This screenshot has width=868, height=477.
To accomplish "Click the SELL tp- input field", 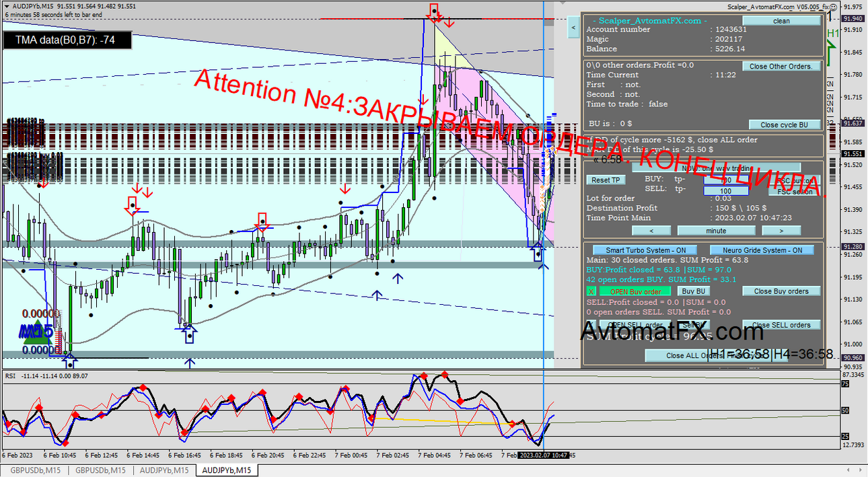I will click(x=726, y=191).
